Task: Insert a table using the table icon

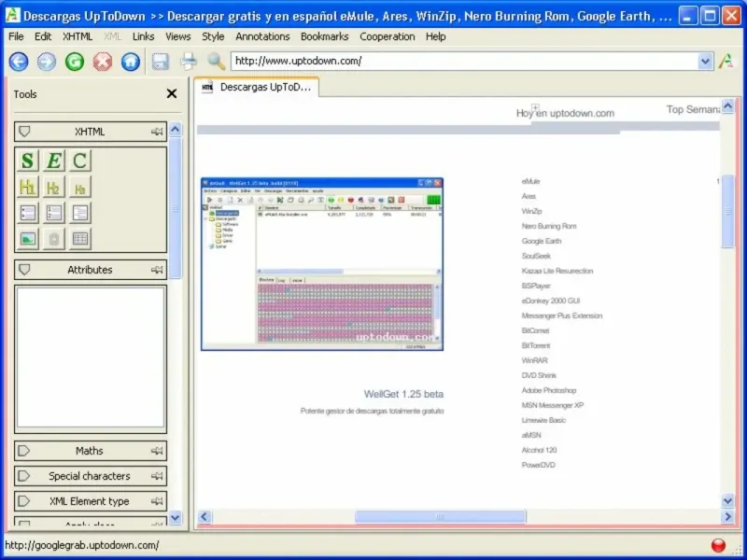Action: click(x=80, y=239)
